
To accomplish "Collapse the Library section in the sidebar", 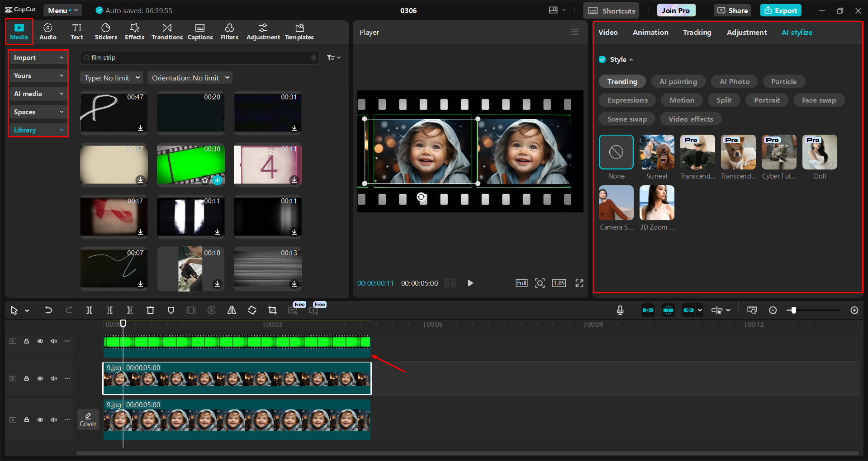I will point(62,130).
